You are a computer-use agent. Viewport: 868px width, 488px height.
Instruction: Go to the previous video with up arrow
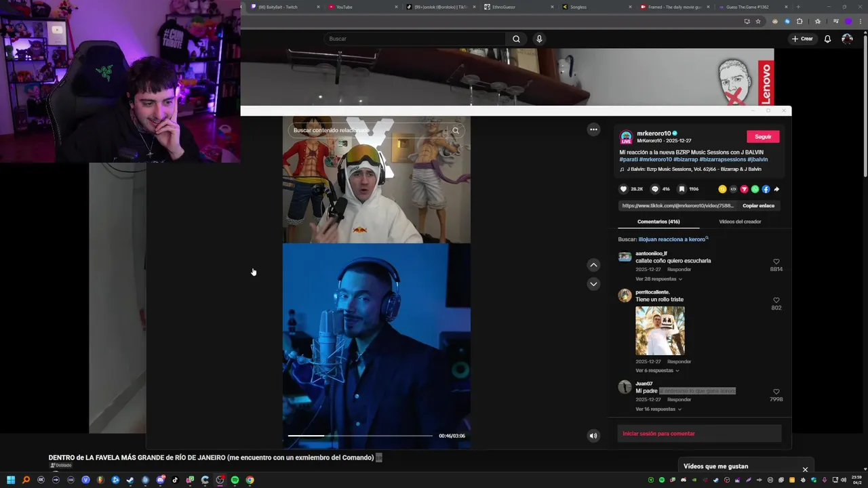click(593, 265)
